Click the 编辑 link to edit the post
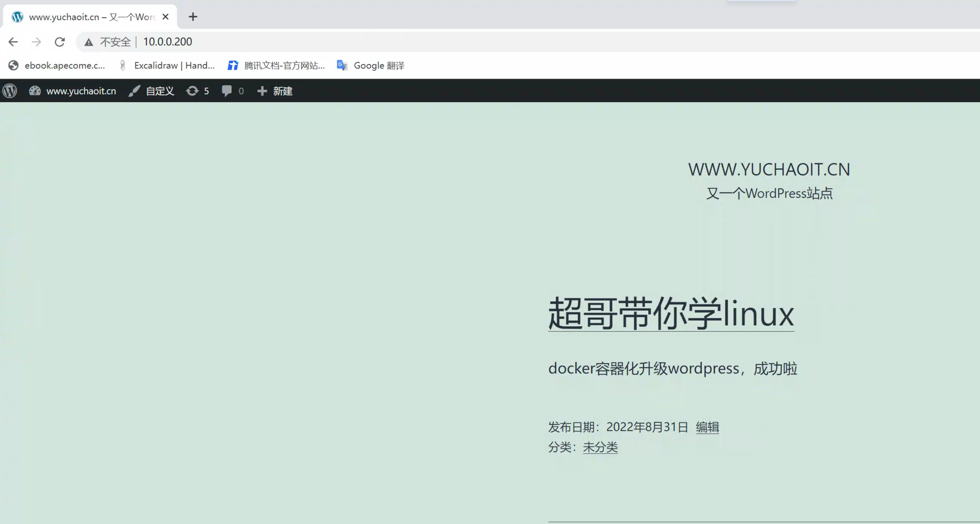This screenshot has height=524, width=980. pos(707,427)
